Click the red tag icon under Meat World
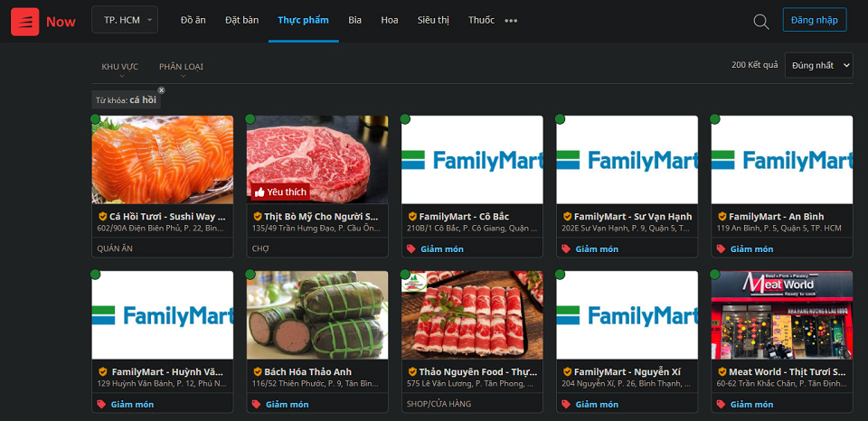This screenshot has width=868, height=421. coord(721,405)
